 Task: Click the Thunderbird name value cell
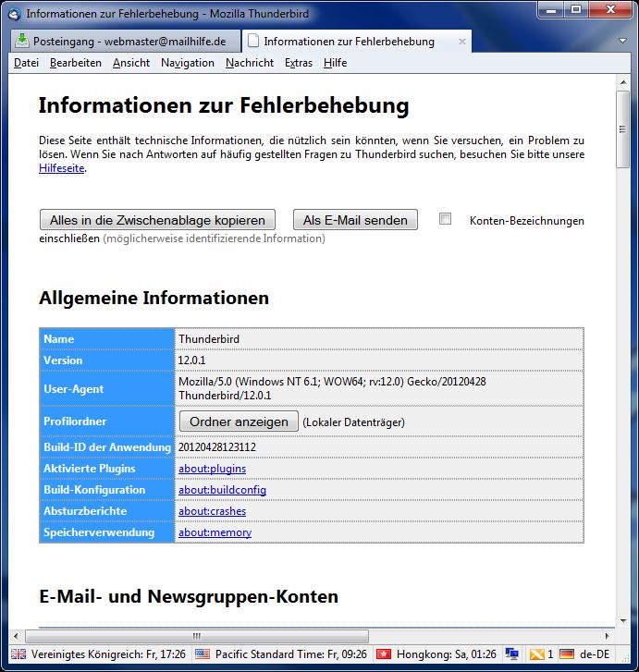coord(379,338)
